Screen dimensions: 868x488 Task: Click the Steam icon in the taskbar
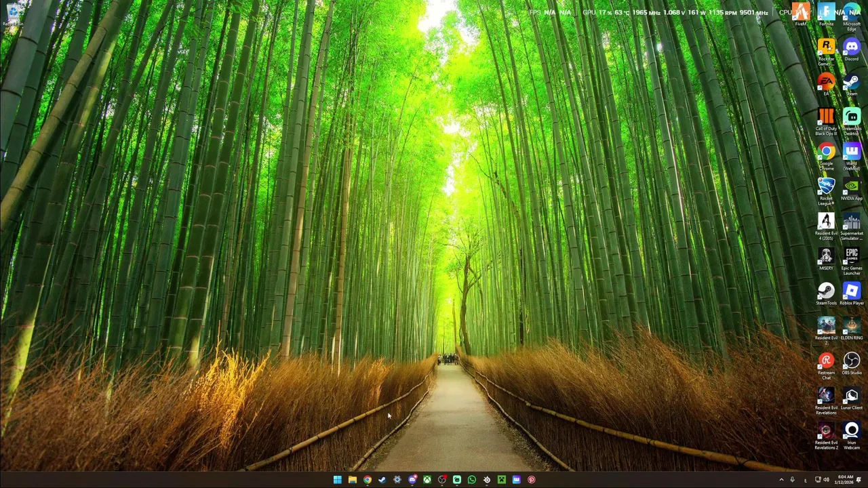(382, 480)
